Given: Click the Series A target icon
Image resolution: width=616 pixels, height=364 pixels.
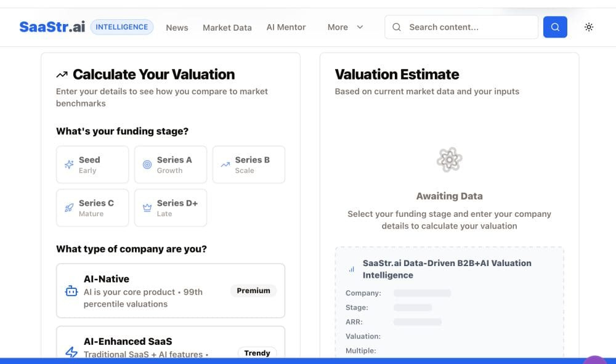Looking at the screenshot, I should tap(147, 164).
